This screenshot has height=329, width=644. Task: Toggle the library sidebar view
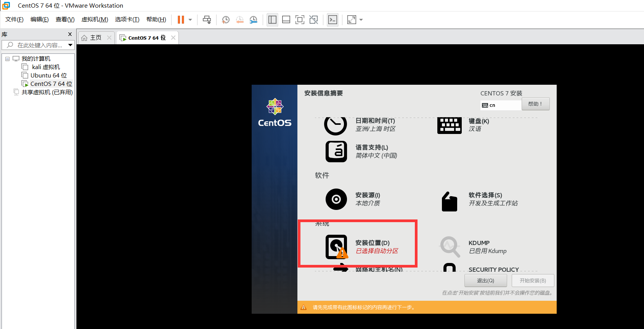[272, 20]
